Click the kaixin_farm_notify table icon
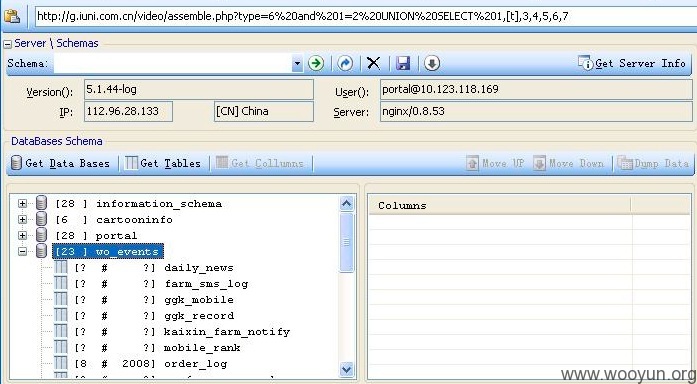The image size is (697, 384). 60,332
